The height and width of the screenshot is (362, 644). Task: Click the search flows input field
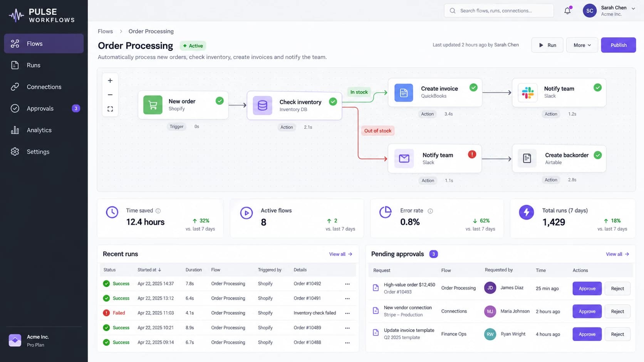499,11
